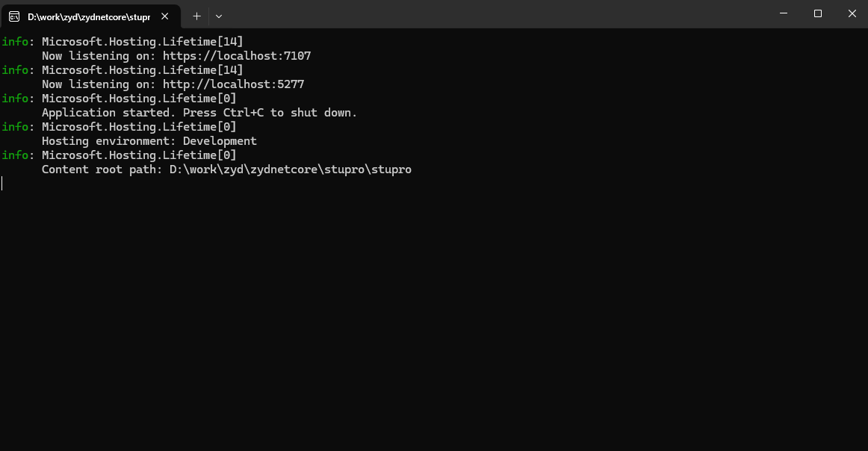Open a new terminal tab
Viewport: 868px width, 451px height.
[x=196, y=16]
